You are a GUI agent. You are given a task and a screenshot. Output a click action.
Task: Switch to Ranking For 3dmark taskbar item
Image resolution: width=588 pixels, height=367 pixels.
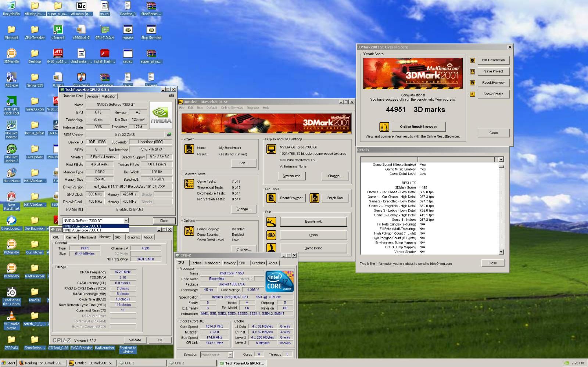(42, 363)
